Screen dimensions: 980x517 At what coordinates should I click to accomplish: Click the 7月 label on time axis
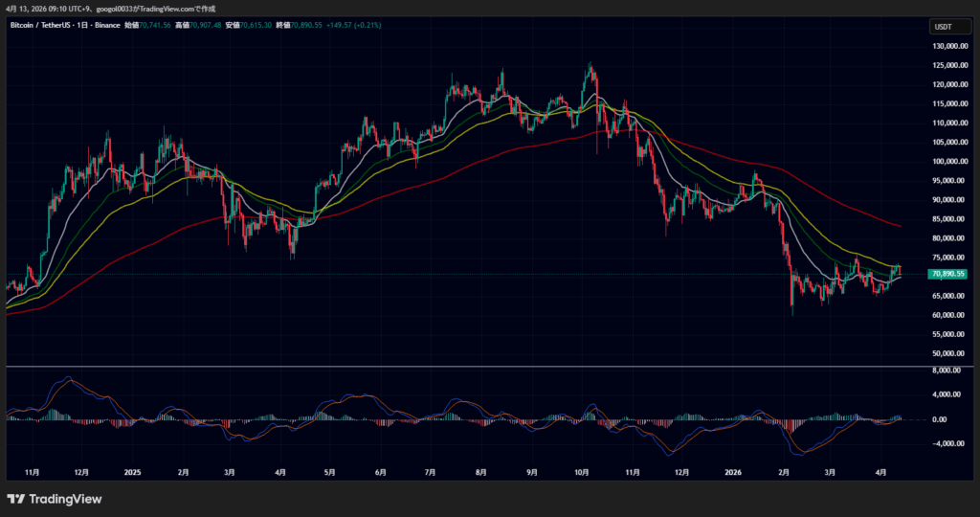(x=430, y=473)
